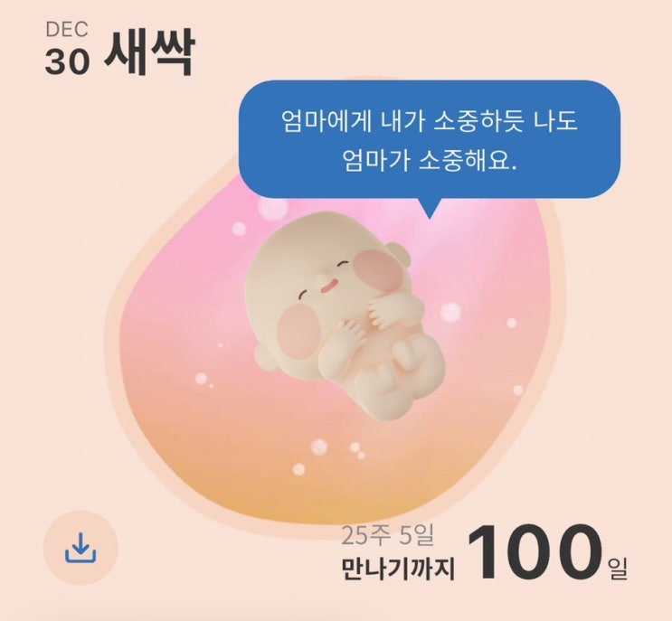Tap the small 일 unit after 100
The image size is (672, 621).
pos(617,569)
